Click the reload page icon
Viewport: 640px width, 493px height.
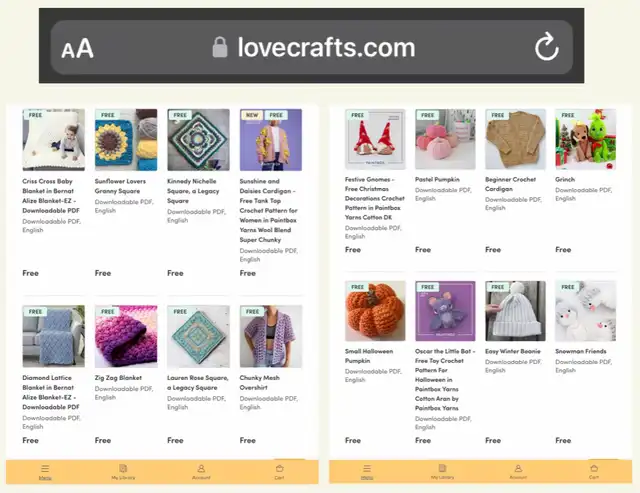(x=546, y=46)
